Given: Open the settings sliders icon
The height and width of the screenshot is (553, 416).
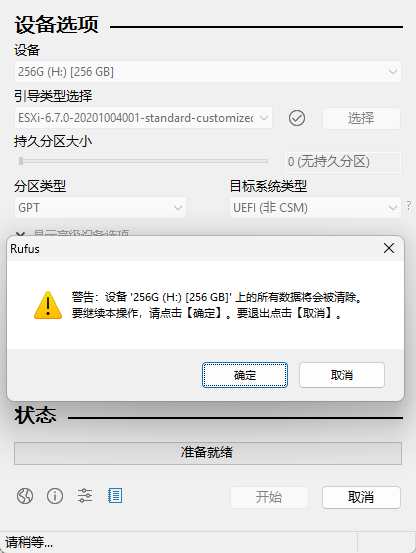Looking at the screenshot, I should click(85, 496).
